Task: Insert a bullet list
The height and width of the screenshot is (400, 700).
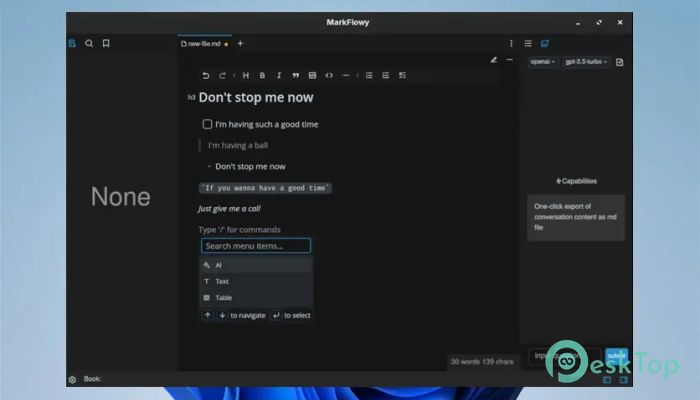Action: point(369,75)
